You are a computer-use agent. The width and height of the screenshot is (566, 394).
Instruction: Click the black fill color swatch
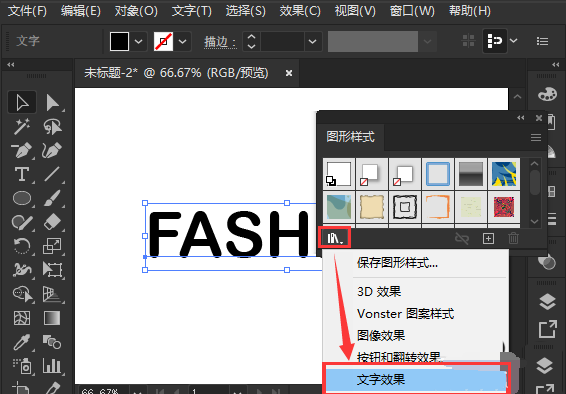point(119,41)
